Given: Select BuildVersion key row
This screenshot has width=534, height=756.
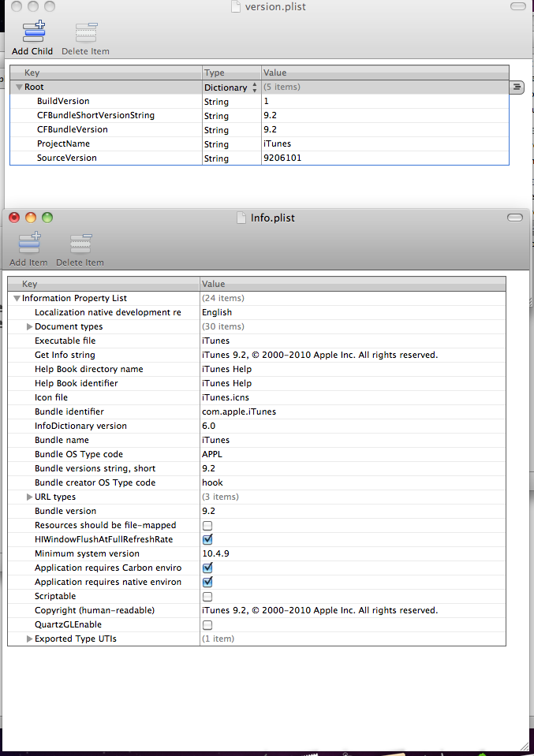Looking at the screenshot, I should pyautogui.click(x=63, y=101).
